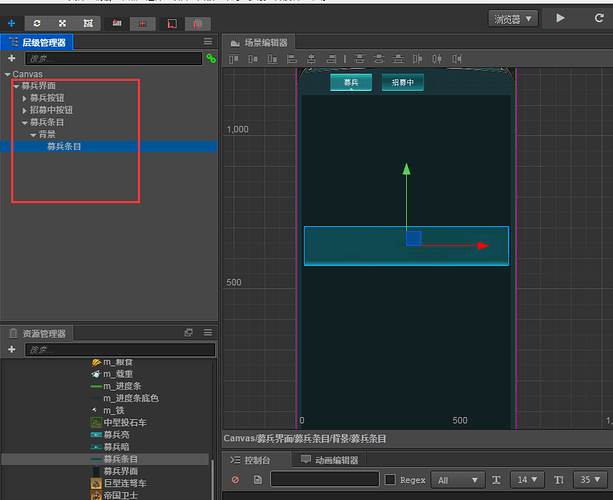Image resolution: width=613 pixels, height=500 pixels.
Task: Select the 招募中按钮 node in hierarchy
Action: 53,110
